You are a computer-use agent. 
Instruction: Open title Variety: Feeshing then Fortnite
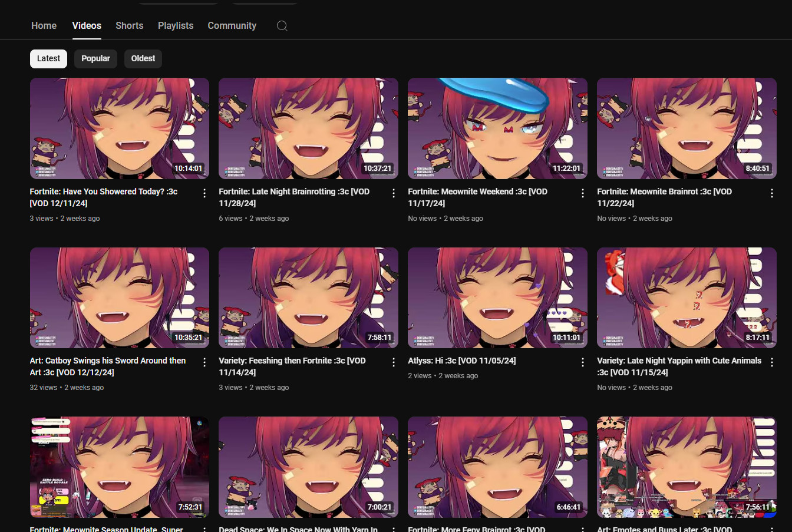pyautogui.click(x=292, y=366)
